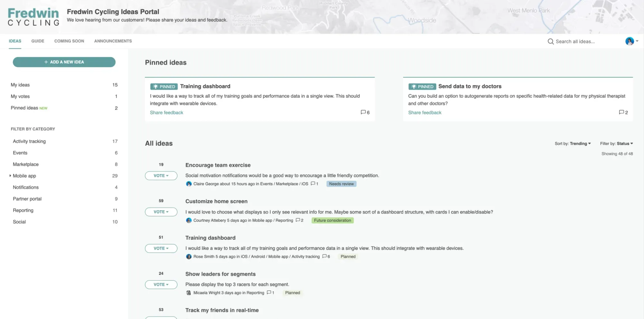Open the ANNOUNCEMENTS tab

pos(113,41)
